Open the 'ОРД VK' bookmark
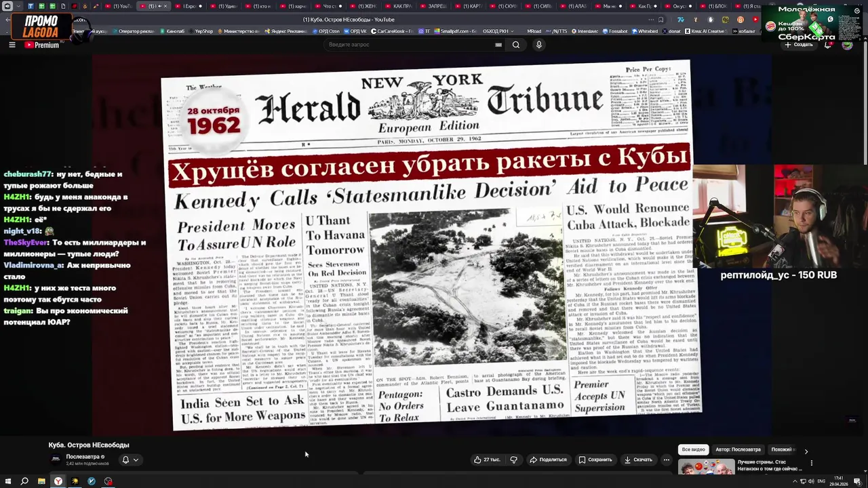The width and height of the screenshot is (868, 488). tap(355, 31)
